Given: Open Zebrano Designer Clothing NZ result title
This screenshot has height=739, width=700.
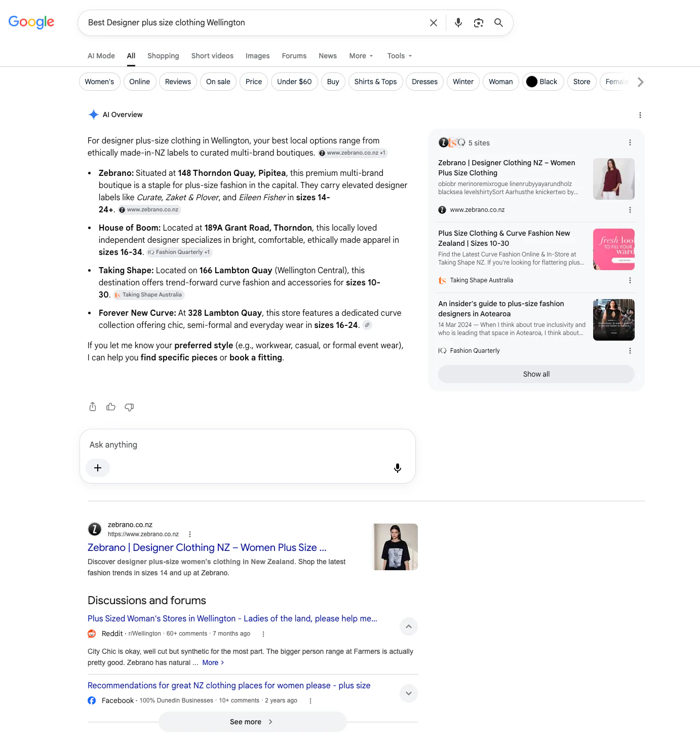Looking at the screenshot, I should tap(207, 547).
